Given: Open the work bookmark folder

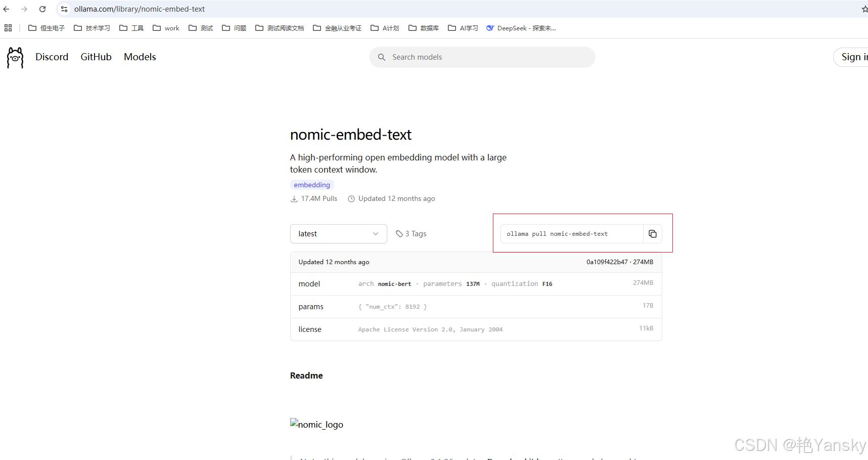Looking at the screenshot, I should pyautogui.click(x=166, y=28).
